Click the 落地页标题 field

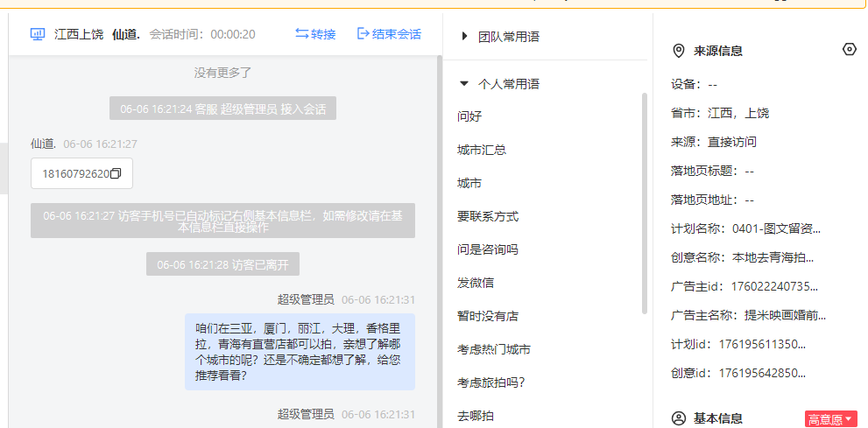coord(712,171)
